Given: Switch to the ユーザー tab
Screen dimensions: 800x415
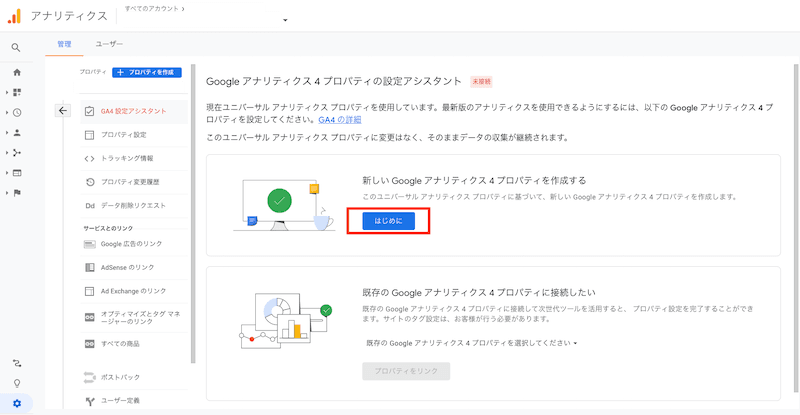Looking at the screenshot, I should (109, 44).
